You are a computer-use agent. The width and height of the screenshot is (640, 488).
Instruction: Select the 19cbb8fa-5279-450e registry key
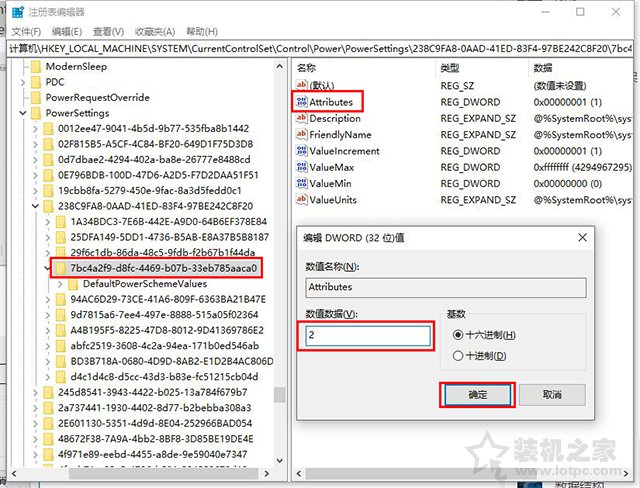pyautogui.click(x=149, y=191)
